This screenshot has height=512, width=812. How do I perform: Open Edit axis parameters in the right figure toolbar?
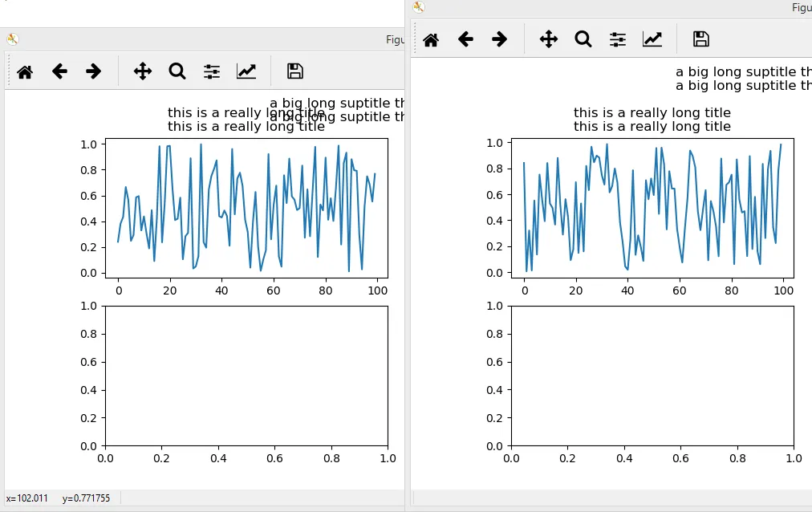[652, 39]
